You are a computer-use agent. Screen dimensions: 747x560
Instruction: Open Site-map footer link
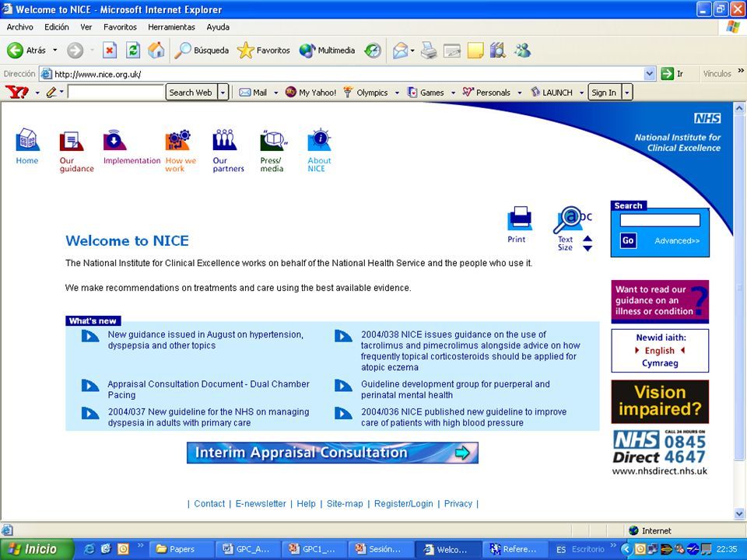coord(345,503)
